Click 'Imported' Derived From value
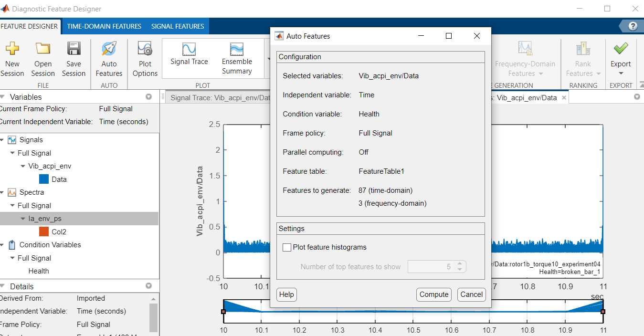This screenshot has width=644, height=336. [91, 298]
